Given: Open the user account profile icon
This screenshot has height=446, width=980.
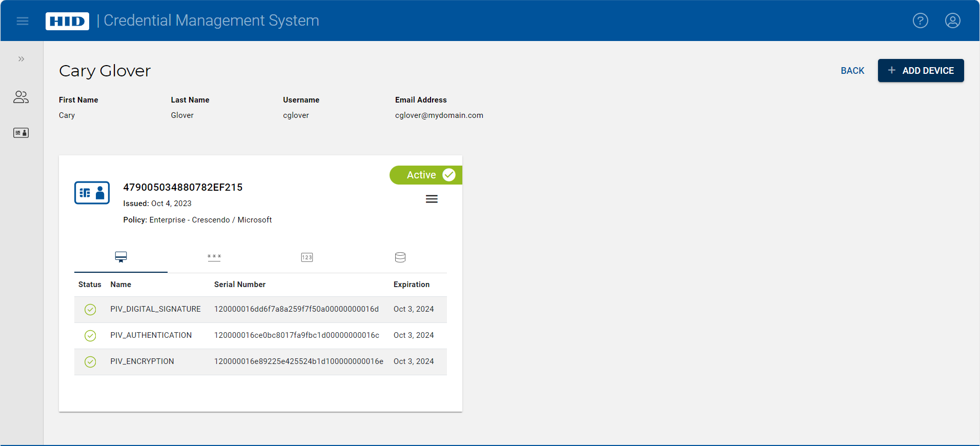Looking at the screenshot, I should coord(952,21).
